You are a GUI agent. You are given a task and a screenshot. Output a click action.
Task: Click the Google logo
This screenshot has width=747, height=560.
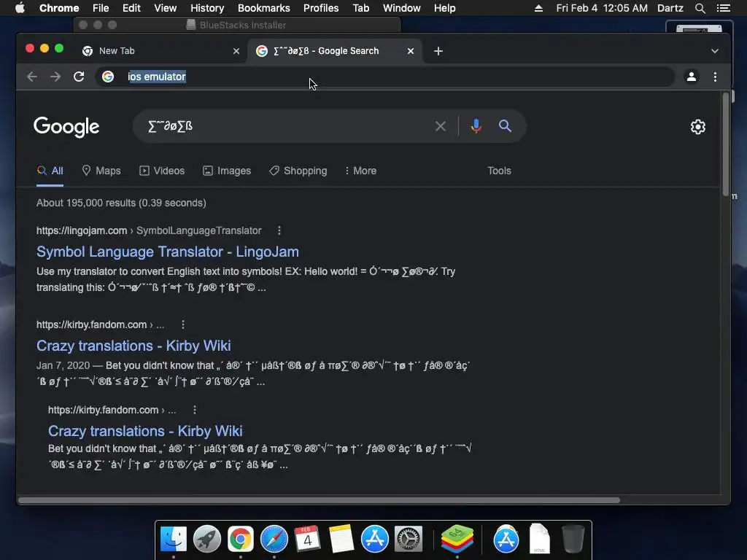click(66, 127)
